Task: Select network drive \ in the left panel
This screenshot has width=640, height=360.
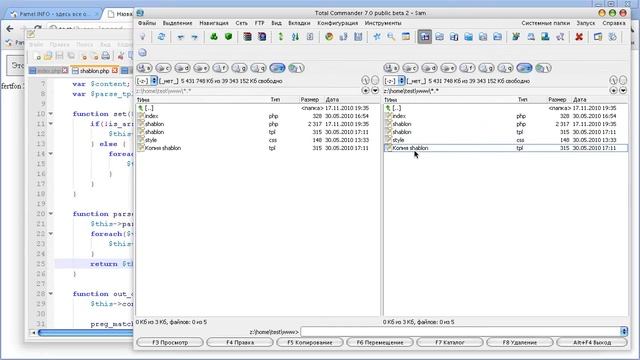Action: (x=296, y=68)
